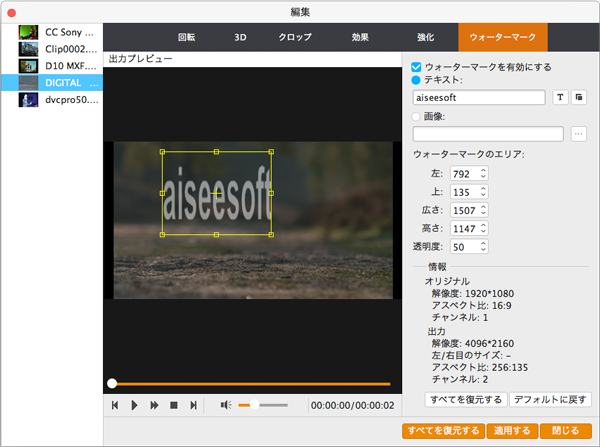Click the fast forward icon
This screenshot has width=600, height=447.
154,405
